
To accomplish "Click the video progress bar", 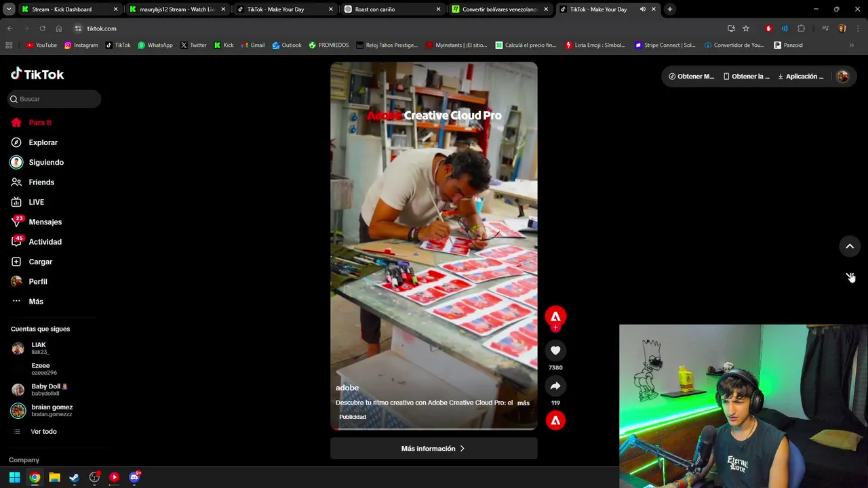I will coord(434,429).
